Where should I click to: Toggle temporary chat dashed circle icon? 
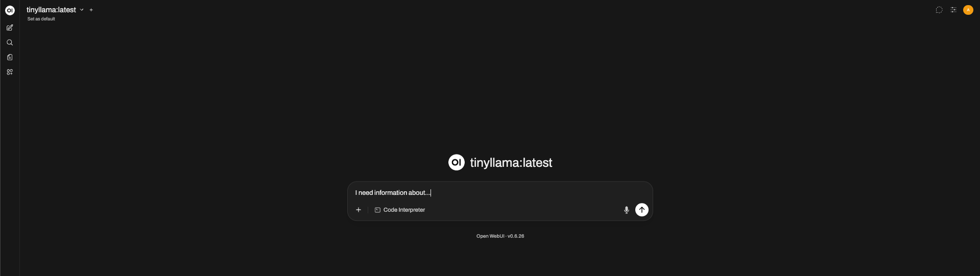pos(939,10)
